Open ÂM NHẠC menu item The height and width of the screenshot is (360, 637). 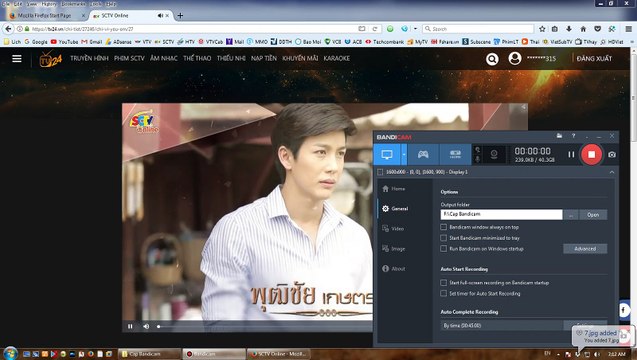tap(164, 58)
